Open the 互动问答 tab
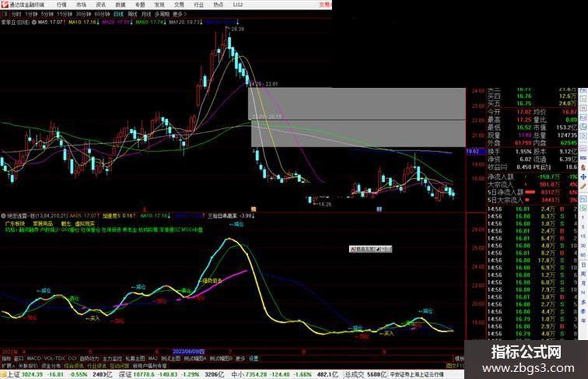Viewport: 588px width, 379px height. [119, 365]
